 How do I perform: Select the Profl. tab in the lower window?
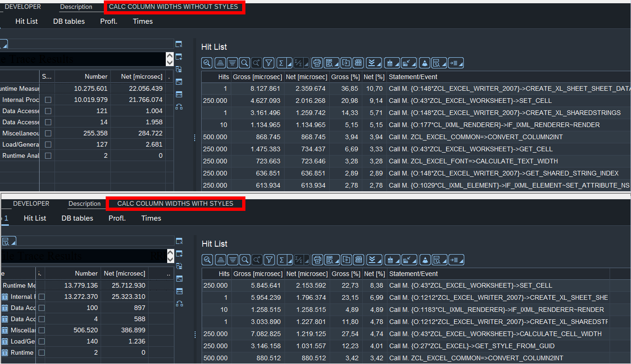point(117,218)
